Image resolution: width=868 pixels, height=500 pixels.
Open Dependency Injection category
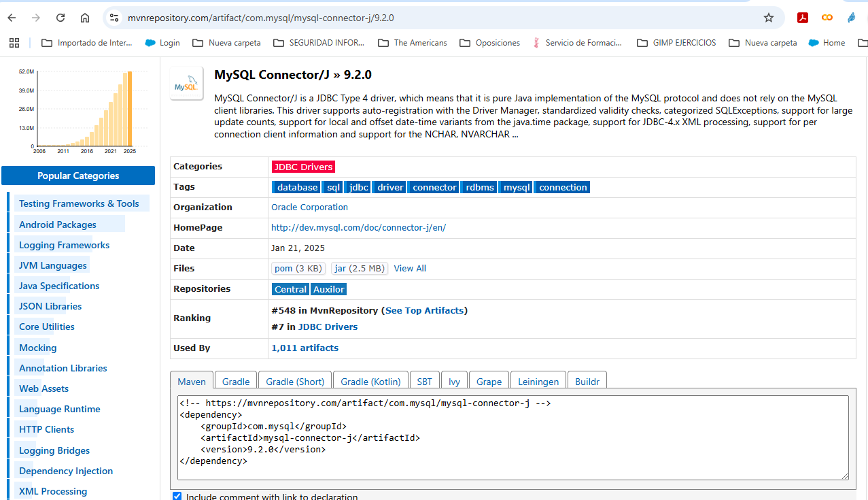66,471
